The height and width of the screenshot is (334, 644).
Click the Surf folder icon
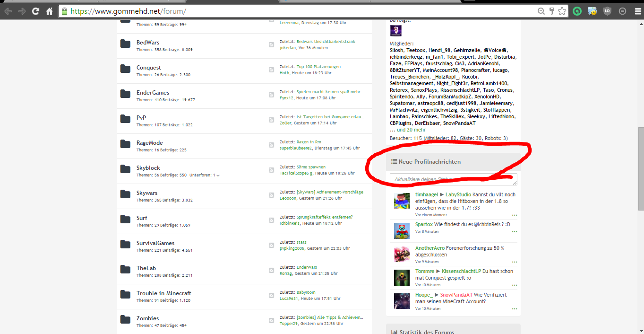pyautogui.click(x=125, y=220)
